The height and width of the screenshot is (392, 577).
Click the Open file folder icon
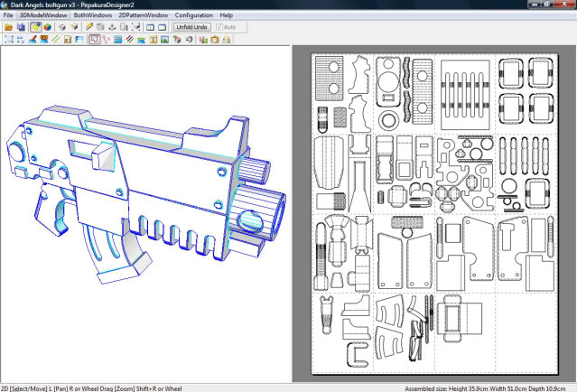pyautogui.click(x=8, y=27)
